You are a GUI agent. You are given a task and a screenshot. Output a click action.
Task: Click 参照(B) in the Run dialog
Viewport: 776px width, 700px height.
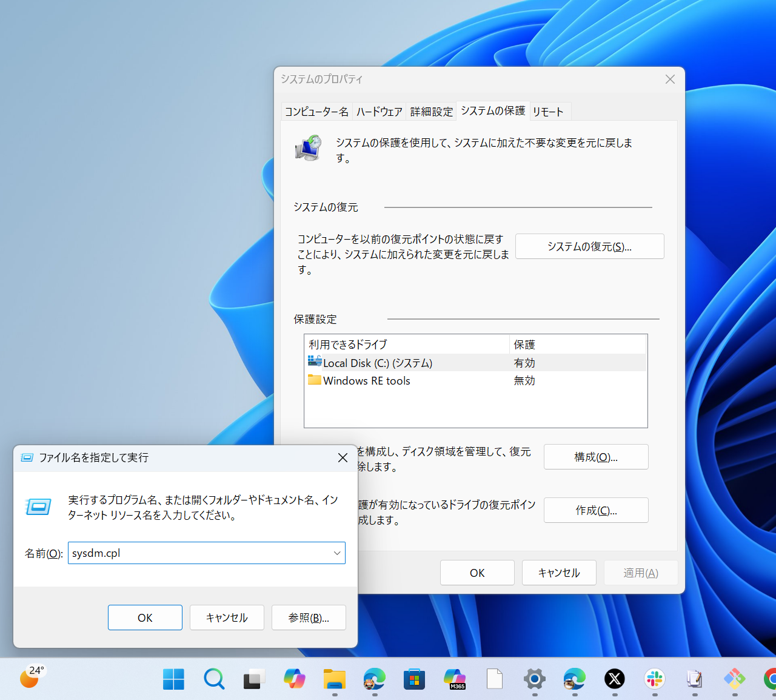click(x=309, y=618)
